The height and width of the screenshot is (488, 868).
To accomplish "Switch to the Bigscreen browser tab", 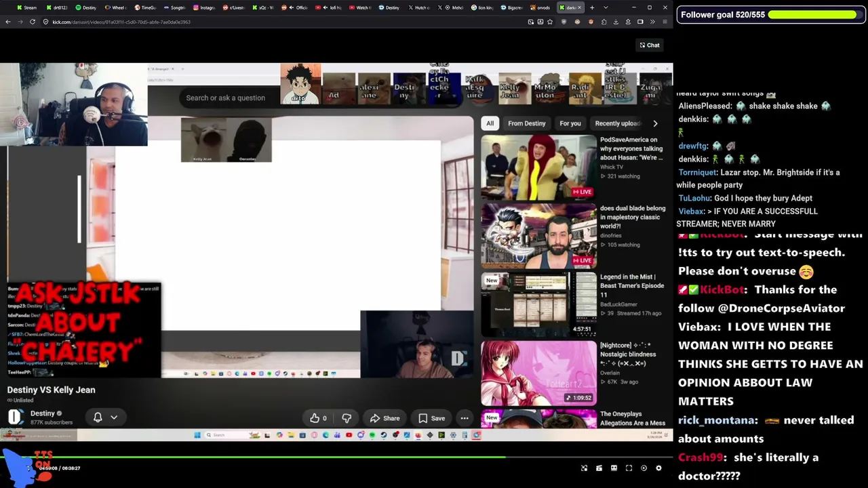I will pos(512,7).
